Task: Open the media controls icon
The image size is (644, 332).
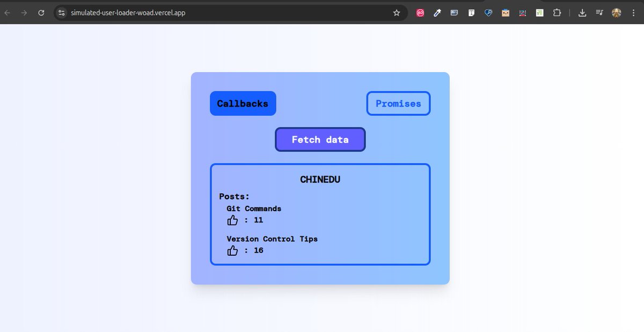Action: click(599, 13)
